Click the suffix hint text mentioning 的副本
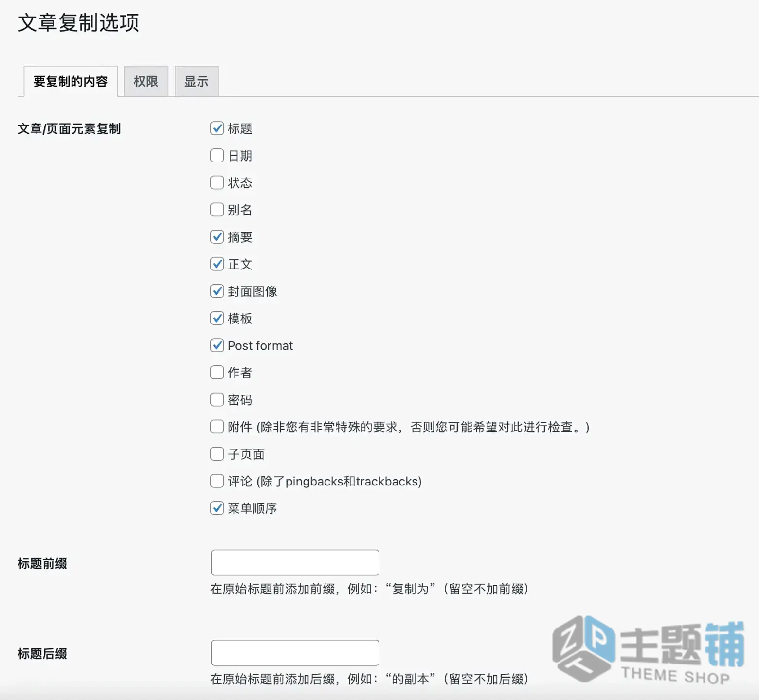This screenshot has height=700, width=759. click(x=369, y=679)
